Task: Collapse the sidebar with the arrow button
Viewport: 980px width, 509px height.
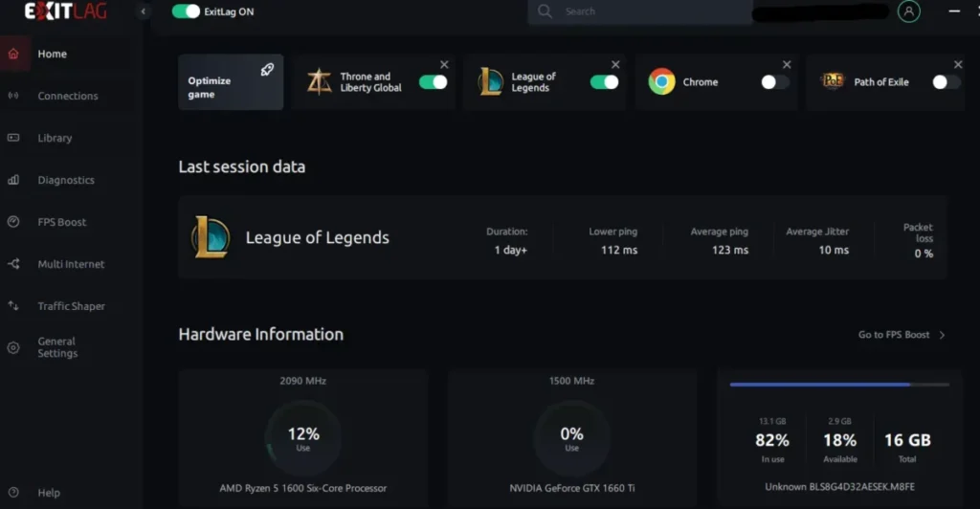Action: tap(144, 11)
